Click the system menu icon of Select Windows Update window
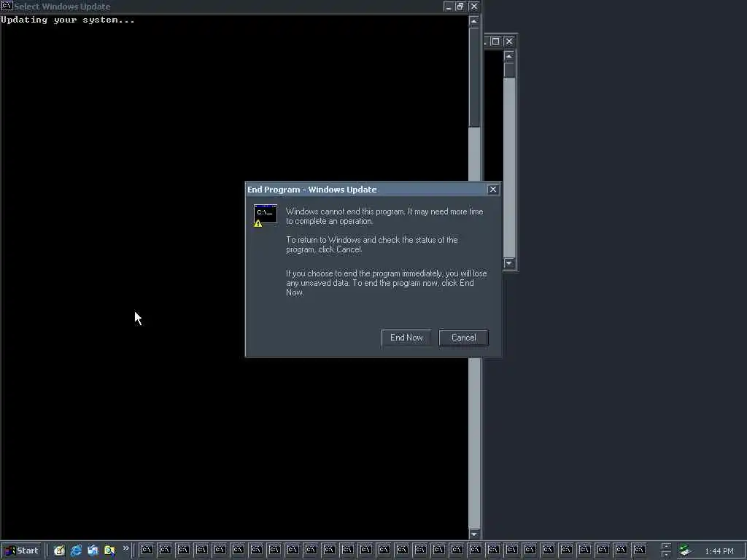747x560 pixels. tap(7, 6)
